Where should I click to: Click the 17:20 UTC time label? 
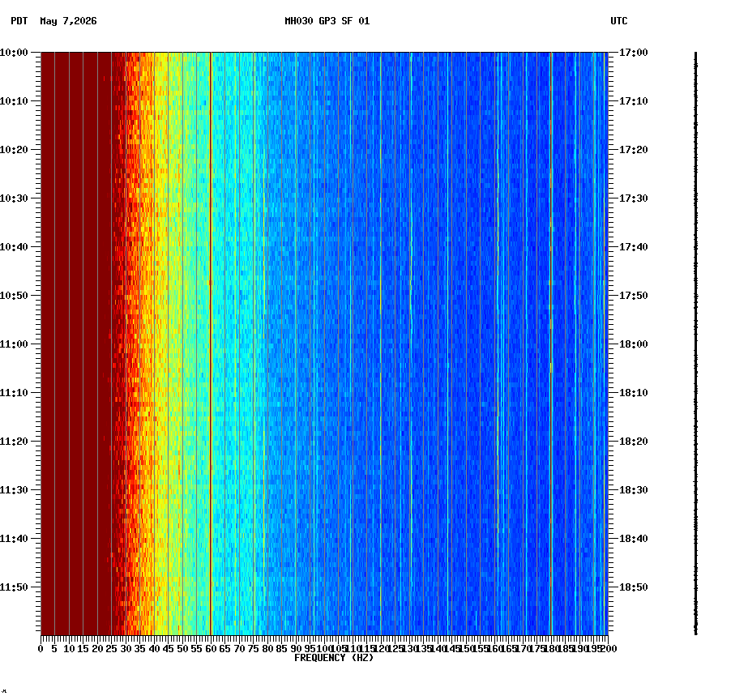634,150
